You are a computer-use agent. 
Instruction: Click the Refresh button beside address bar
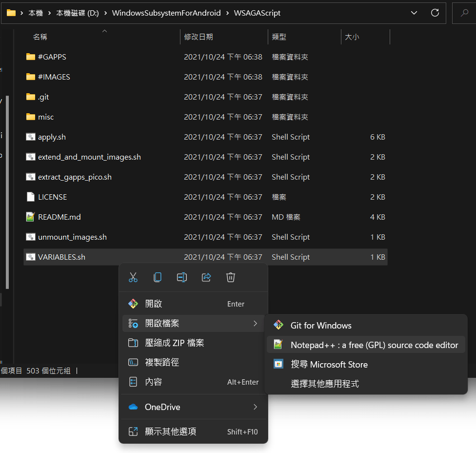pyautogui.click(x=435, y=13)
